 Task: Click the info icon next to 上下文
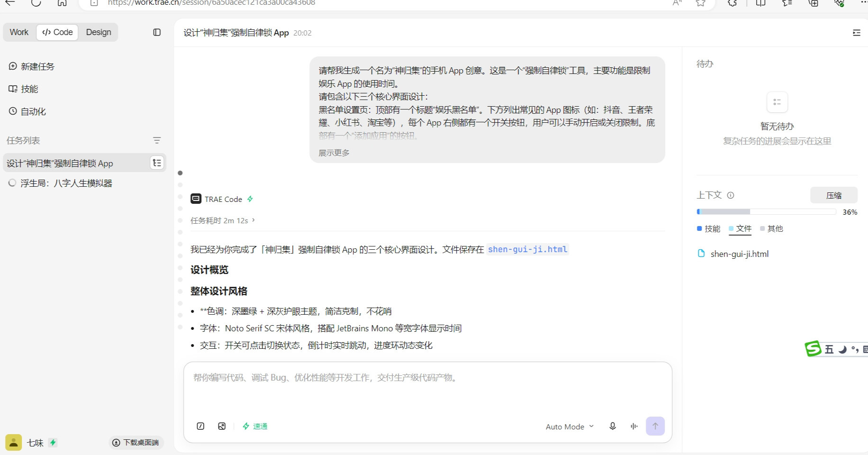[731, 195]
